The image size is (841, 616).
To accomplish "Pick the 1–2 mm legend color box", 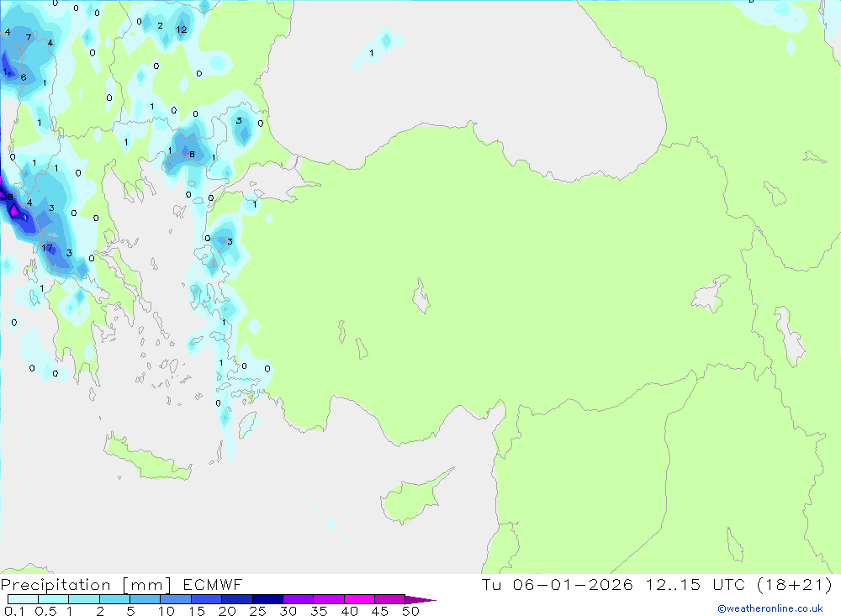I will point(83,599).
